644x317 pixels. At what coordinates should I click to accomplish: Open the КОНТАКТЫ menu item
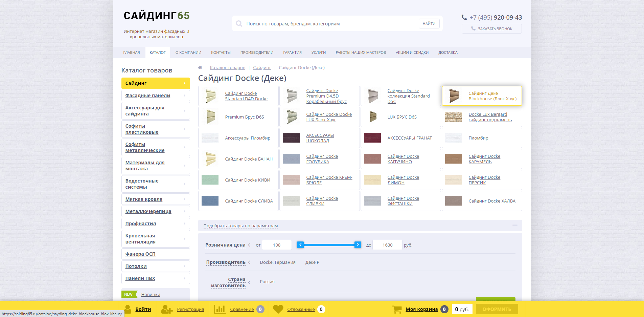point(221,52)
